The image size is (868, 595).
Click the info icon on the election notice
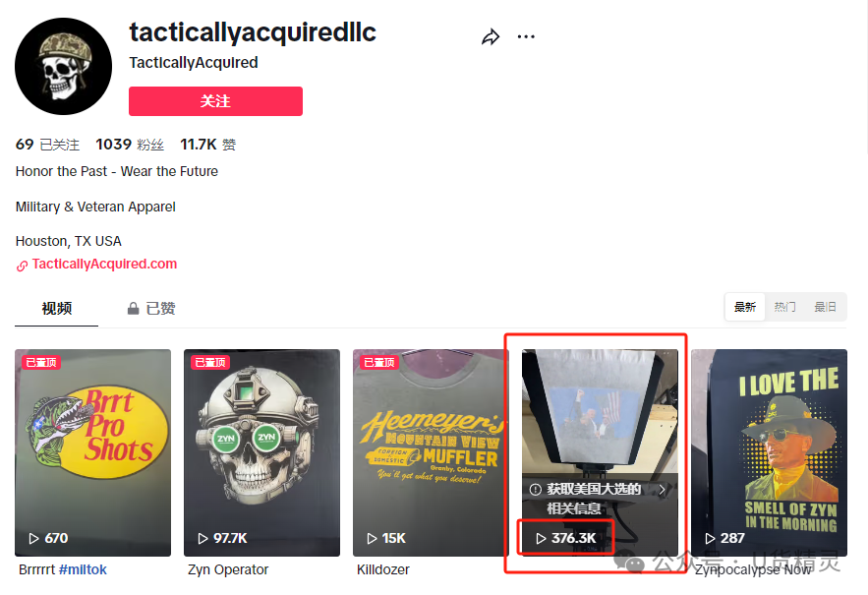coord(536,489)
